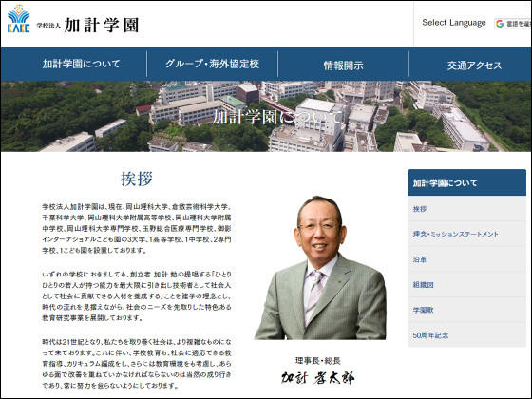Image resolution: width=532 pixels, height=399 pixels.
Task: Click the handwritten signature image
Action: [x=317, y=378]
